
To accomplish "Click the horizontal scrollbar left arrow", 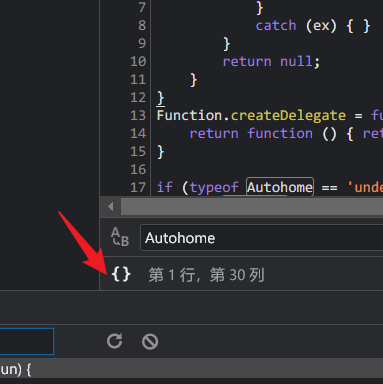I will (x=111, y=207).
